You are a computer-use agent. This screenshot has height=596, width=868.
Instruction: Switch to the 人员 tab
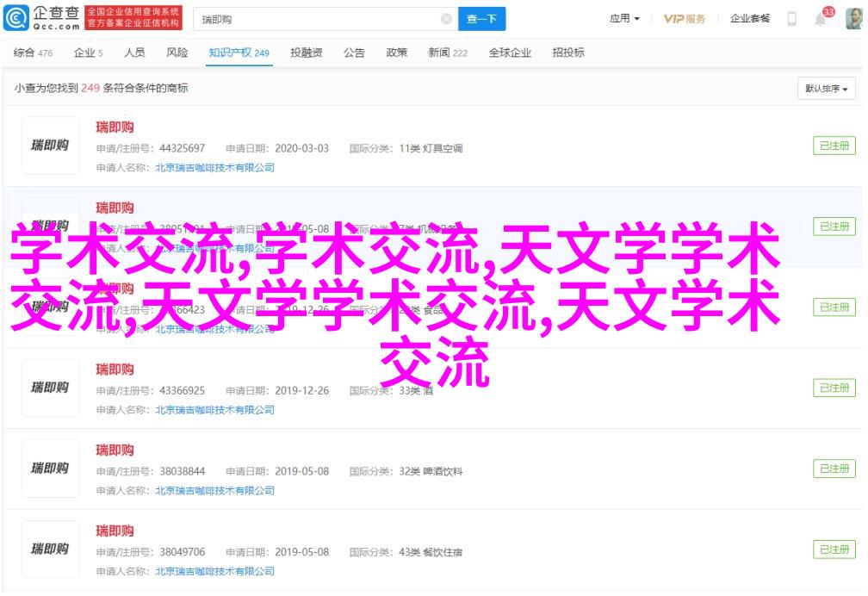[134, 53]
